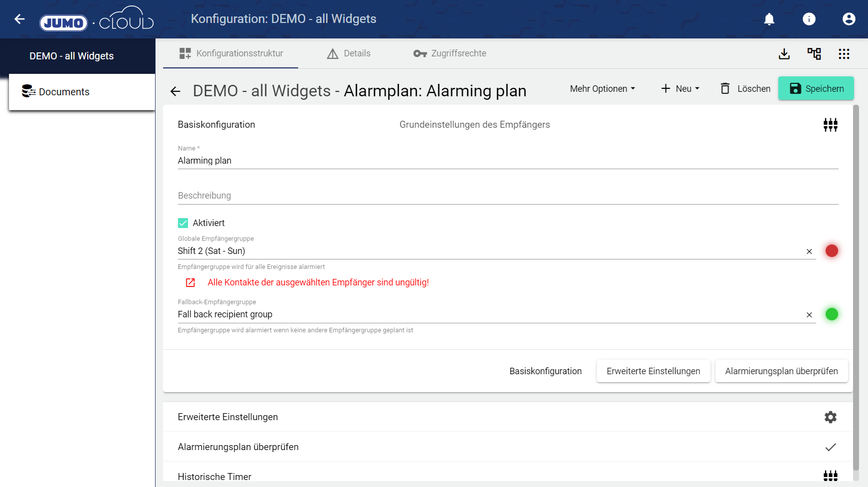Image resolution: width=868 pixels, height=487 pixels.
Task: Open the apps grid icon
Action: coord(844,54)
